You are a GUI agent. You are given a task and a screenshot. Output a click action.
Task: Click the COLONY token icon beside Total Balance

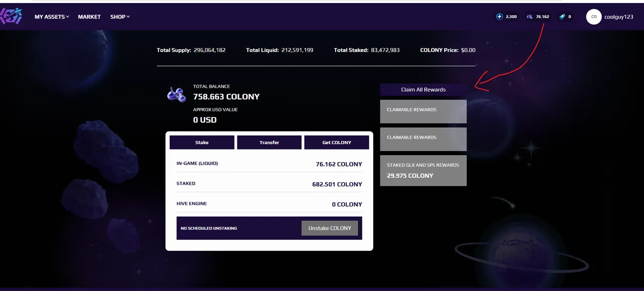pos(177,94)
